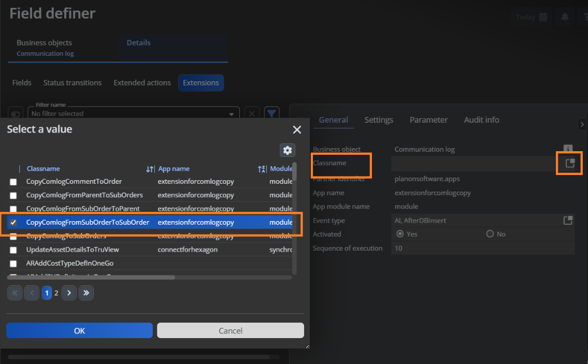
Task: Click the Cancel button
Action: click(x=231, y=331)
